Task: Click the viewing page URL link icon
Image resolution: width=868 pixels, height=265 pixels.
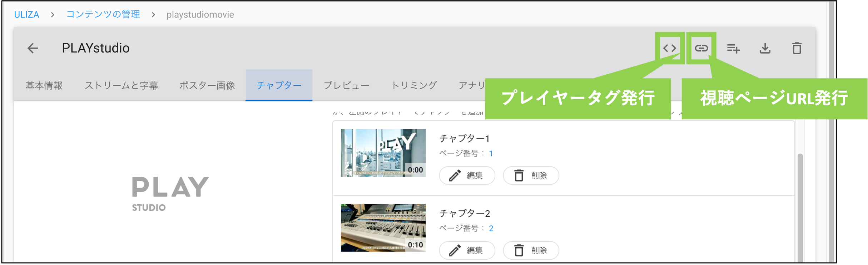Action: coord(701,48)
